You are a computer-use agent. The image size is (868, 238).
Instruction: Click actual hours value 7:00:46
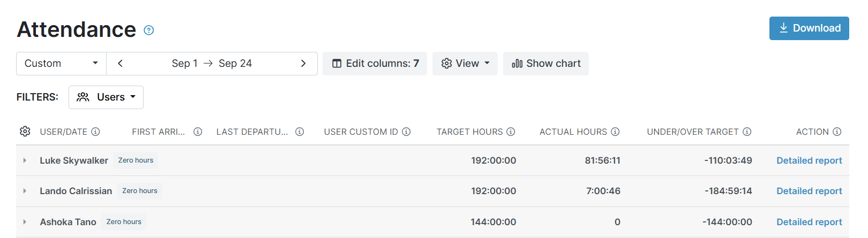tap(603, 191)
